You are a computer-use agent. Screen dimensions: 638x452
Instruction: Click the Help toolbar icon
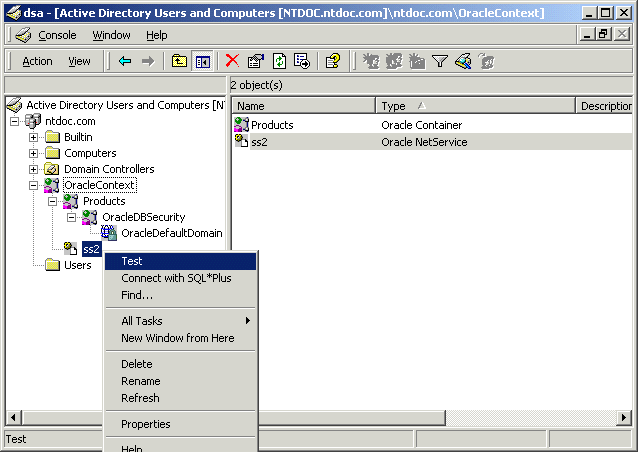tap(334, 61)
